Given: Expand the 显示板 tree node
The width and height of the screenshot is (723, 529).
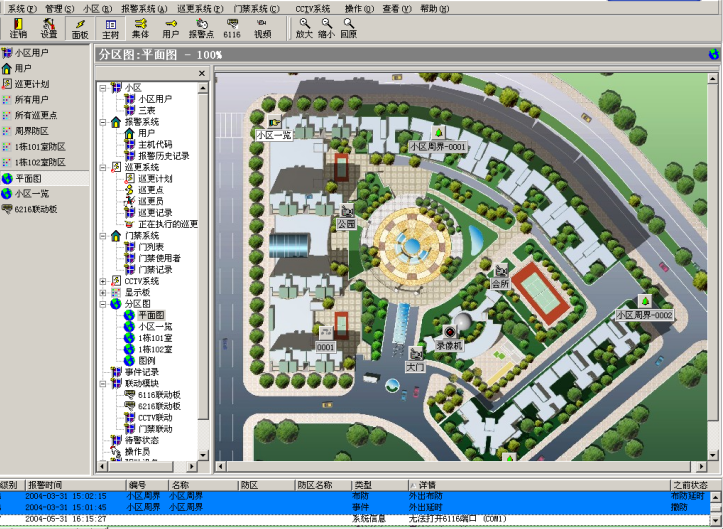Looking at the screenshot, I should tap(103, 292).
